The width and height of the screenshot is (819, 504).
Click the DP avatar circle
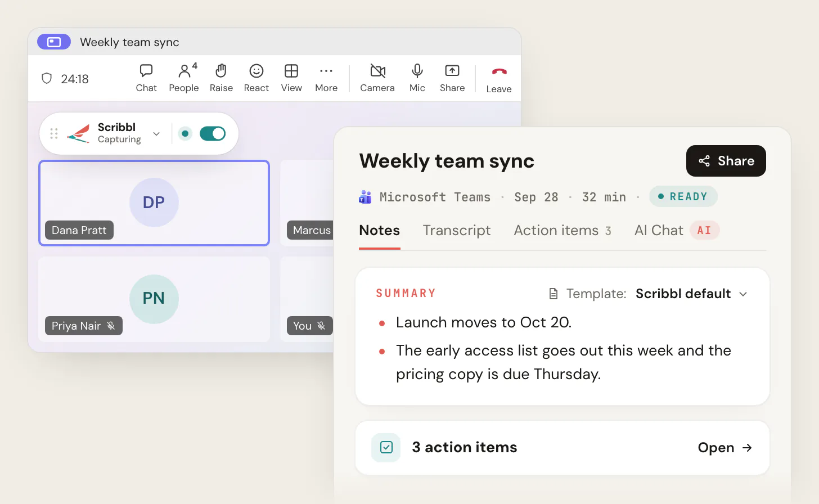point(154,202)
